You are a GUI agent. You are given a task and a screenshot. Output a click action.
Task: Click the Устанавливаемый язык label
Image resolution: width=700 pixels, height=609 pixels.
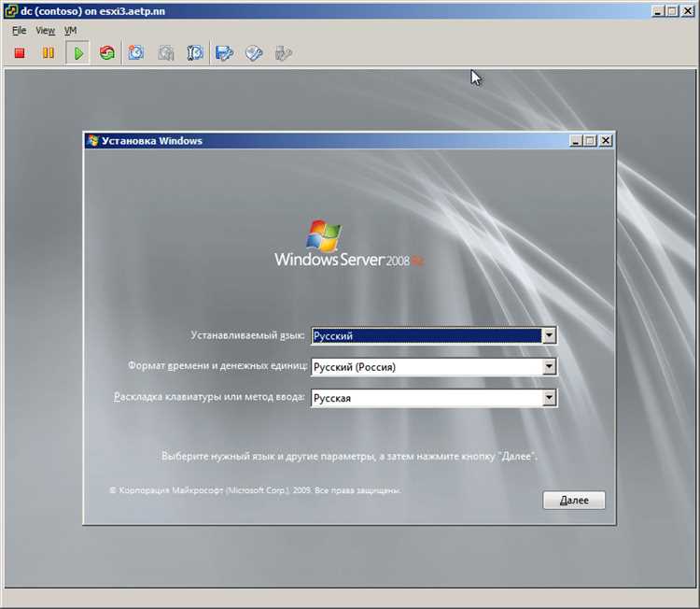(247, 335)
